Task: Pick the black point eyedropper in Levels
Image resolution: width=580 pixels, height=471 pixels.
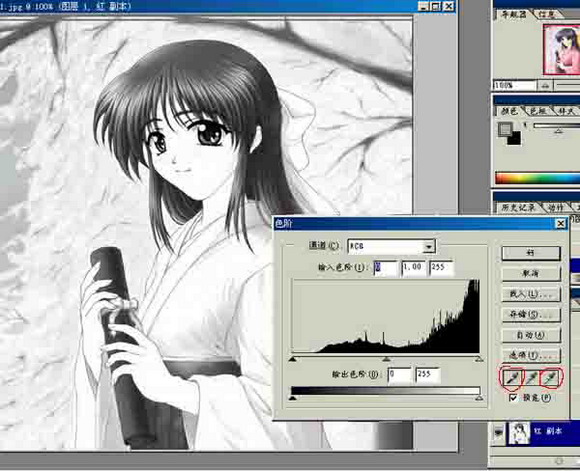Action: [512, 379]
